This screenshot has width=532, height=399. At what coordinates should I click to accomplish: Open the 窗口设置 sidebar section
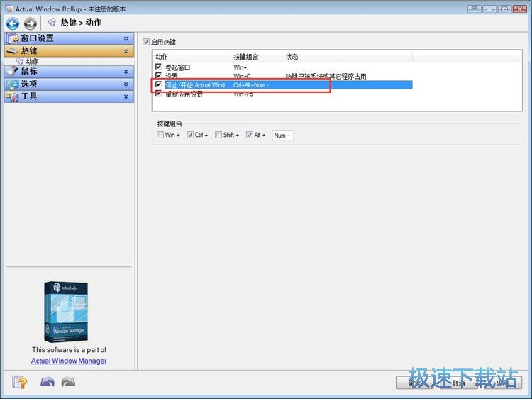tap(70, 38)
